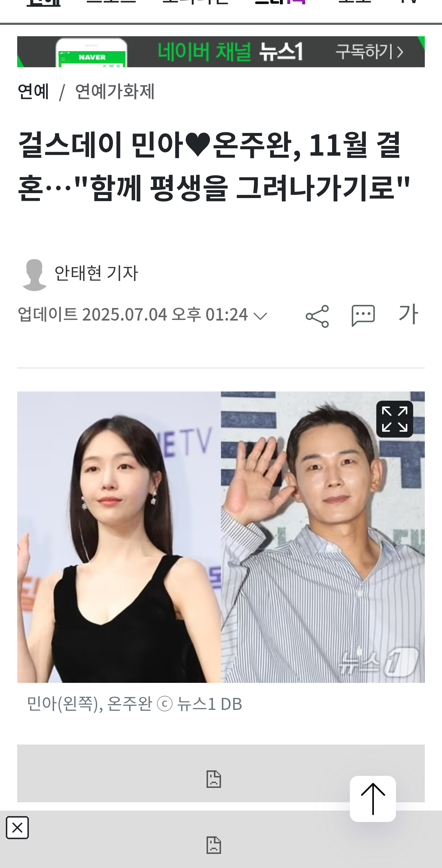This screenshot has height=868, width=442.
Task: Tap the reporter profile avatar
Action: click(34, 274)
